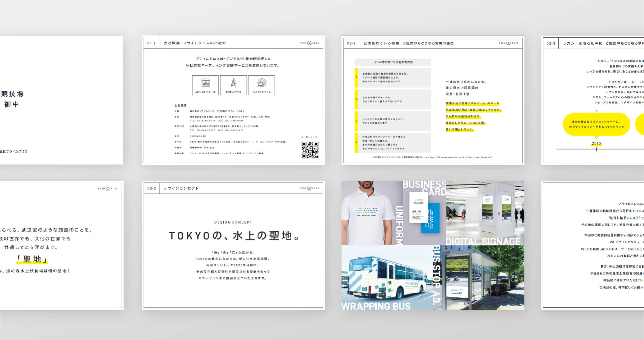The height and width of the screenshot is (340, 644).
Task: Open the source URL footnote on slide 02-1
Action: (432, 157)
